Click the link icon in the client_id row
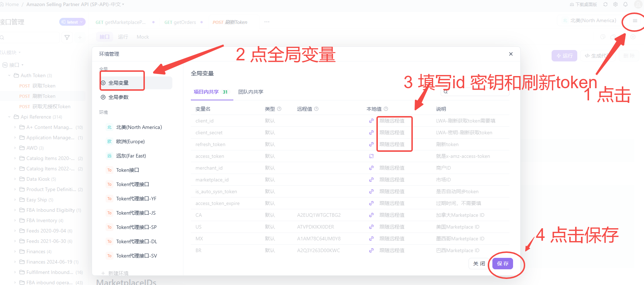The height and width of the screenshot is (285, 644). tap(371, 121)
